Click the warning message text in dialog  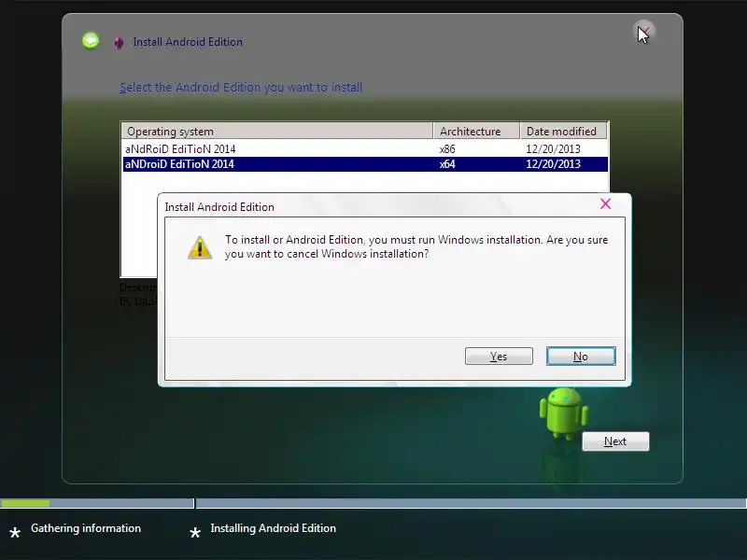416,246
